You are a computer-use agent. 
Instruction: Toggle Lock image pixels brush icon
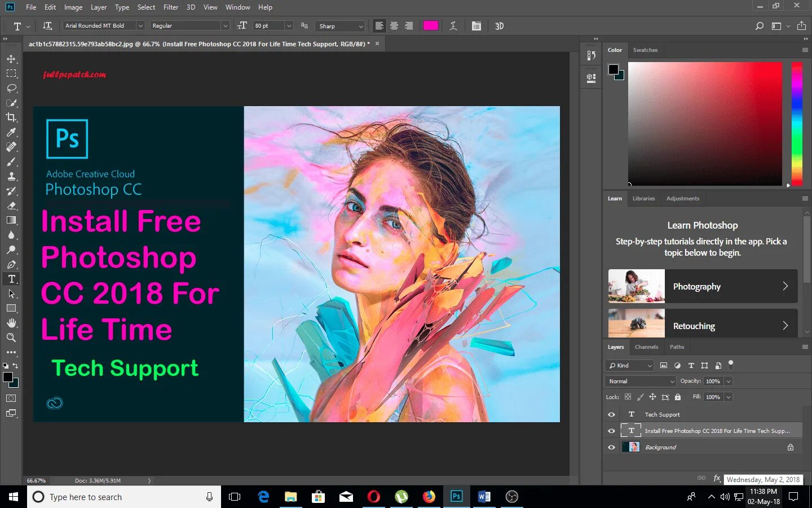click(x=640, y=397)
